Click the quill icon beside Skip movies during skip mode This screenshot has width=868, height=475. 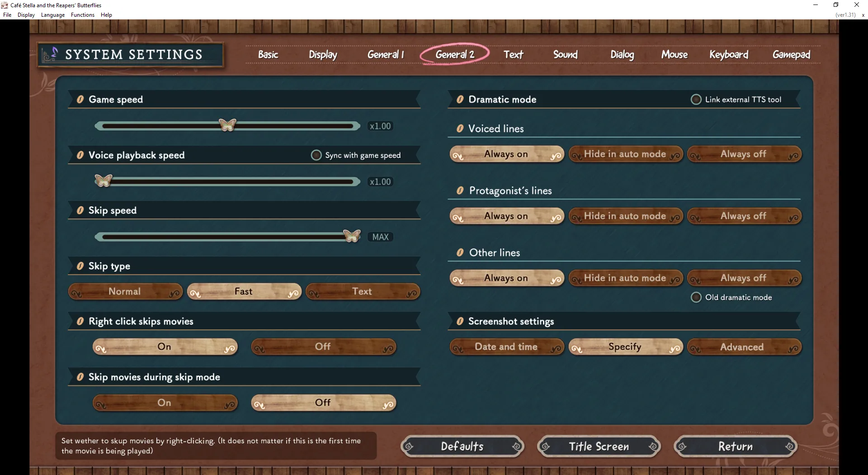tap(80, 377)
